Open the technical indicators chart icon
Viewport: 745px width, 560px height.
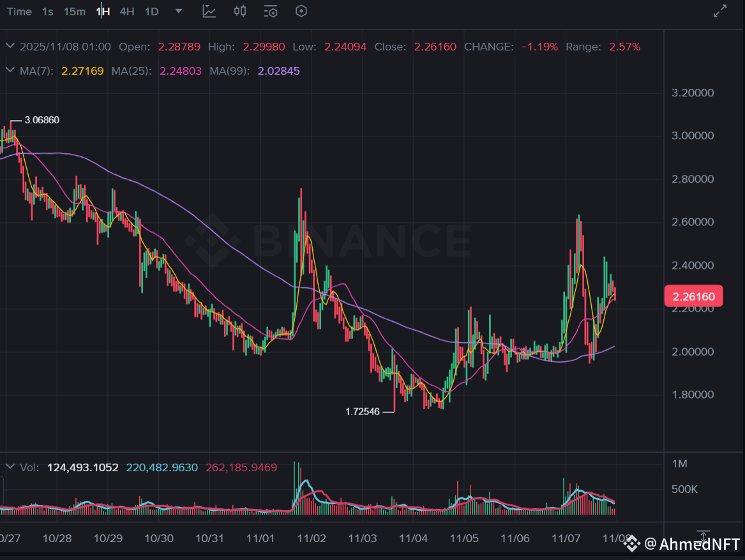click(x=209, y=11)
